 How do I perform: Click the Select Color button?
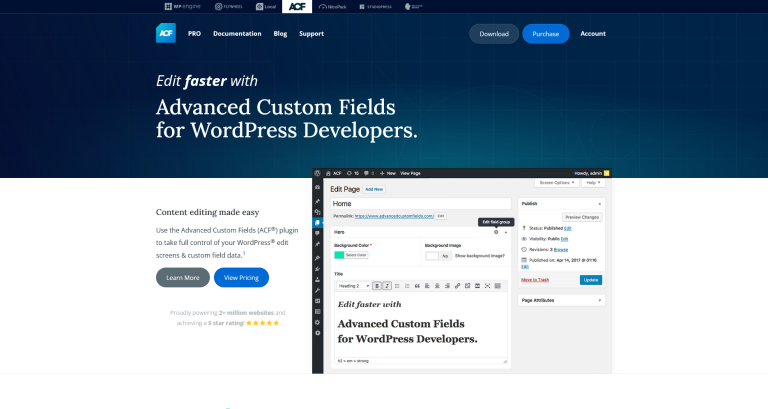pyautogui.click(x=356, y=255)
